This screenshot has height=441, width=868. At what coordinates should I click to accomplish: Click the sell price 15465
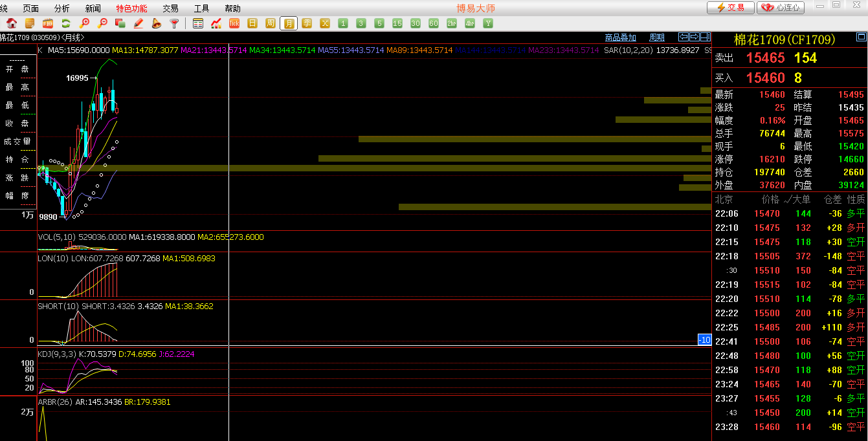click(x=766, y=58)
